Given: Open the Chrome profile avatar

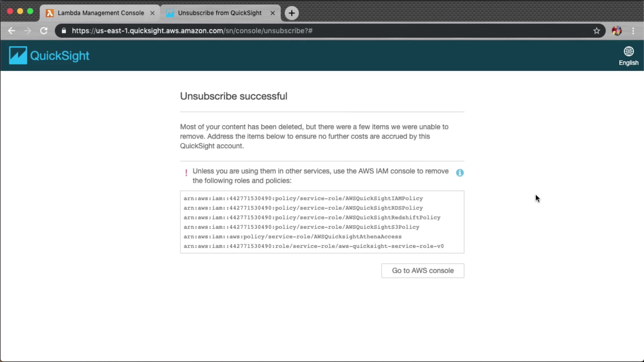Looking at the screenshot, I should pos(616,31).
